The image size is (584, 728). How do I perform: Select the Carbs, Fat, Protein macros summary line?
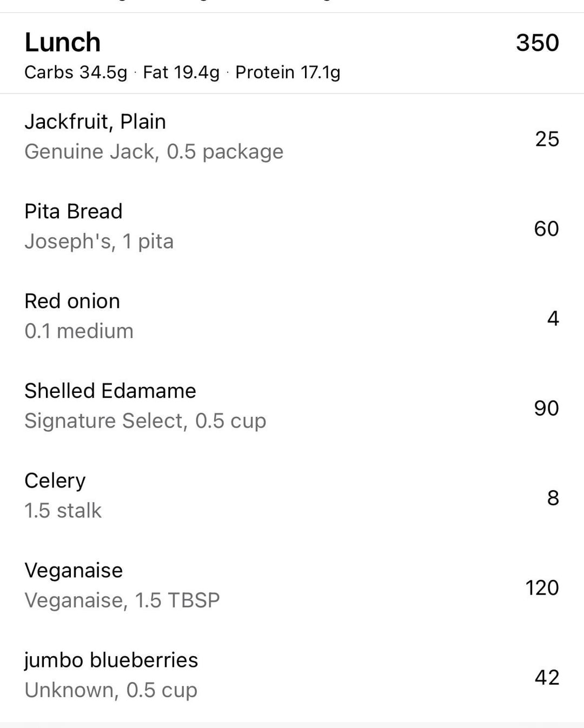(182, 72)
